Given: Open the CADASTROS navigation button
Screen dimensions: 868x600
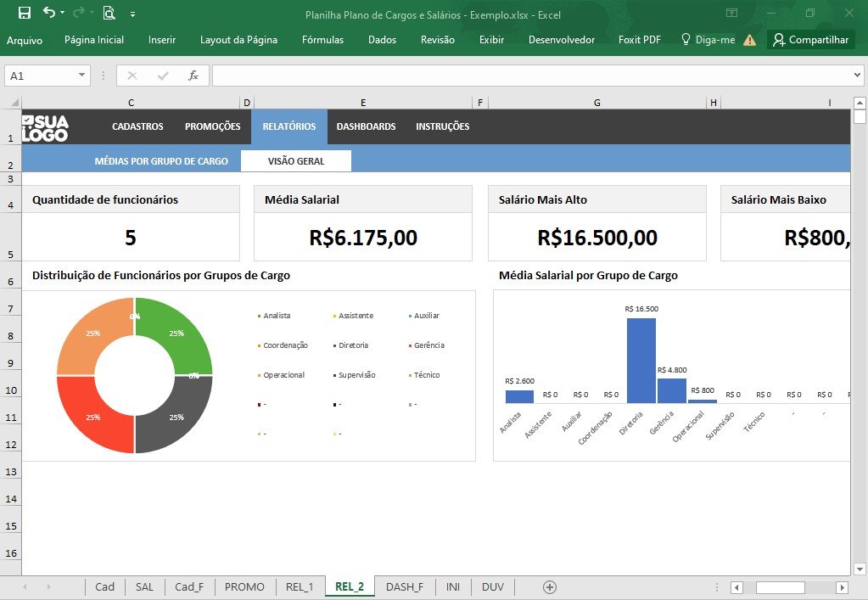Looking at the screenshot, I should coord(137,126).
